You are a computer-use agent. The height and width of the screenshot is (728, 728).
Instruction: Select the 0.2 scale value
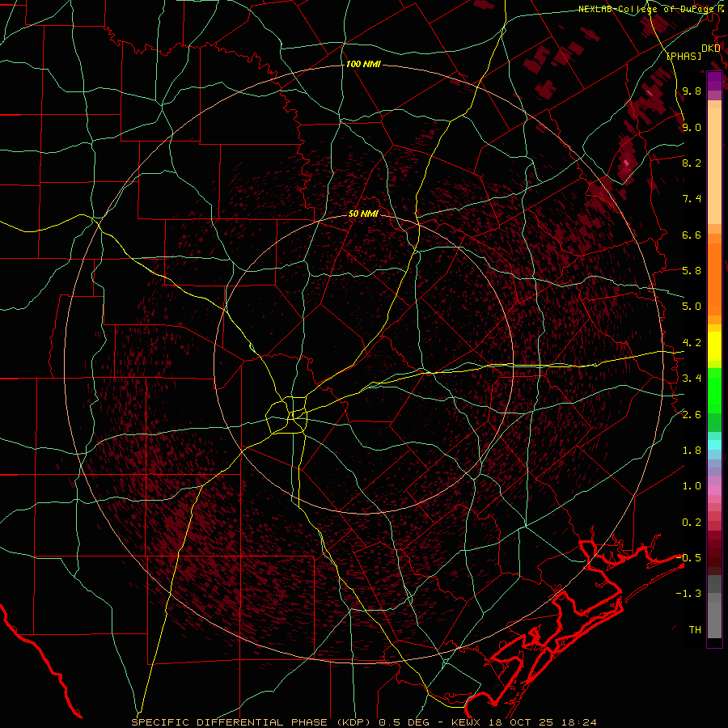[x=692, y=523]
